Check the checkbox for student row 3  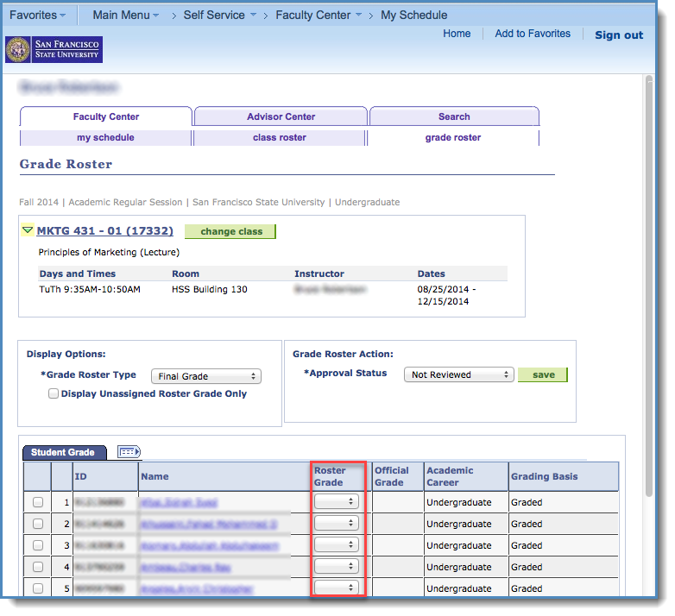pyautogui.click(x=38, y=545)
